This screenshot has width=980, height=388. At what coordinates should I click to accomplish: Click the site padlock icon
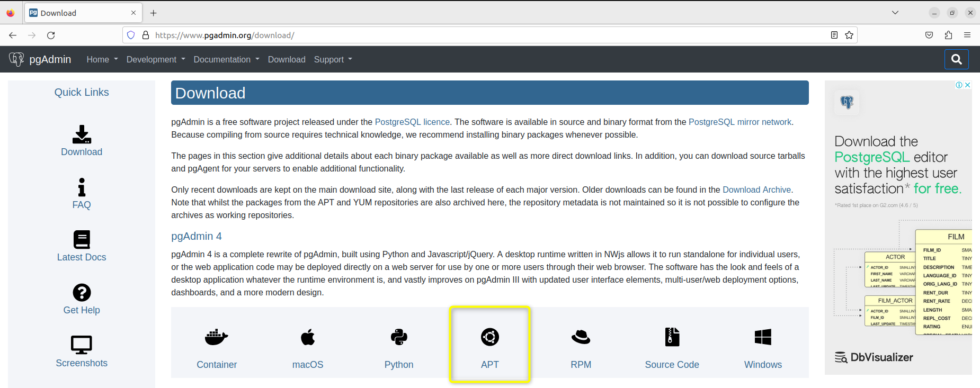point(146,35)
